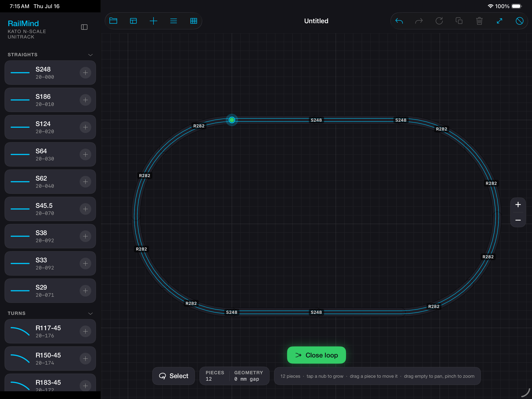Image resolution: width=532 pixels, height=399 pixels.
Task: Activate the Select tool
Action: click(x=173, y=376)
